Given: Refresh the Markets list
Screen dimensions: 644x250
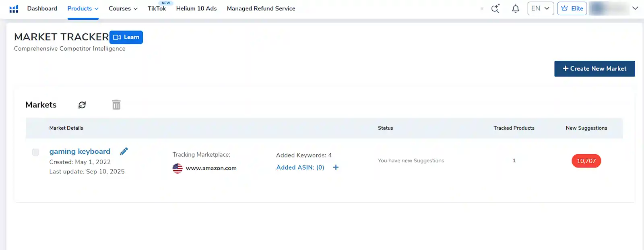Looking at the screenshot, I should pos(82,105).
